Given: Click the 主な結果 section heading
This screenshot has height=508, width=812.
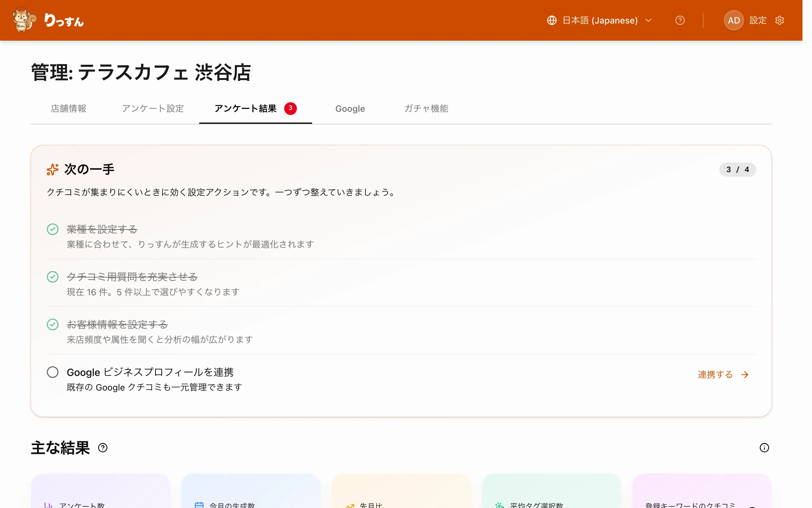Looking at the screenshot, I should click(x=60, y=448).
